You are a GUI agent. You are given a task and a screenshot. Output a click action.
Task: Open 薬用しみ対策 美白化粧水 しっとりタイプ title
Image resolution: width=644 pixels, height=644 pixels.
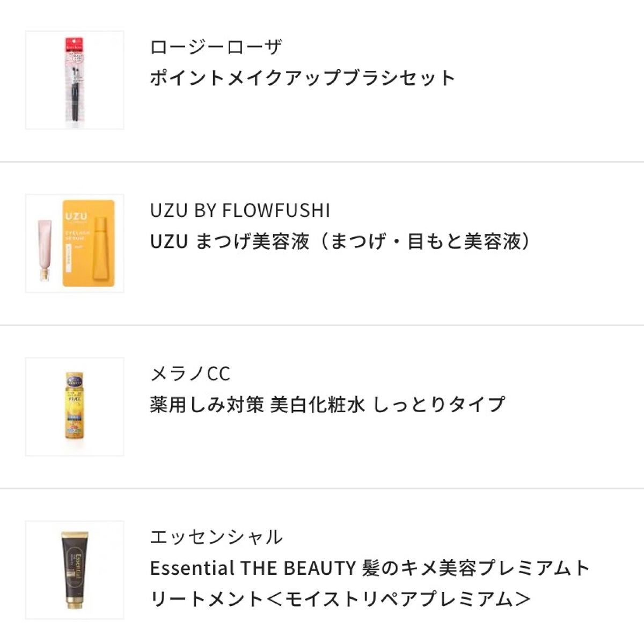point(327,405)
